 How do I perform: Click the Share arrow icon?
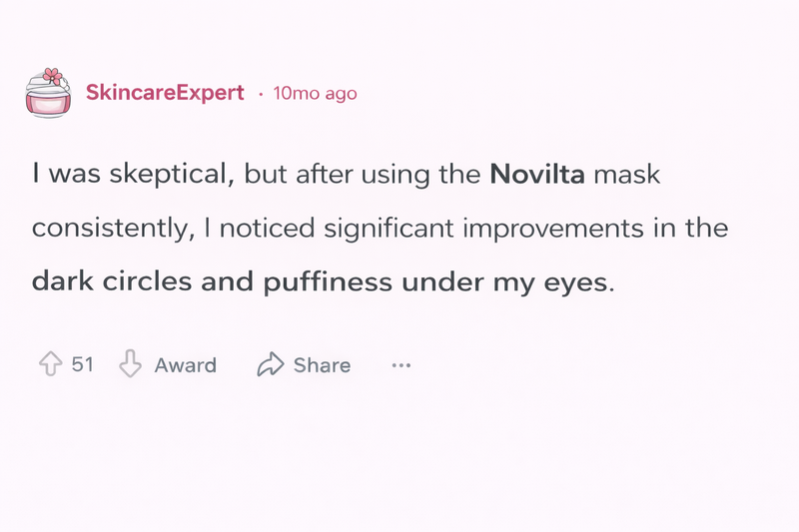270,364
